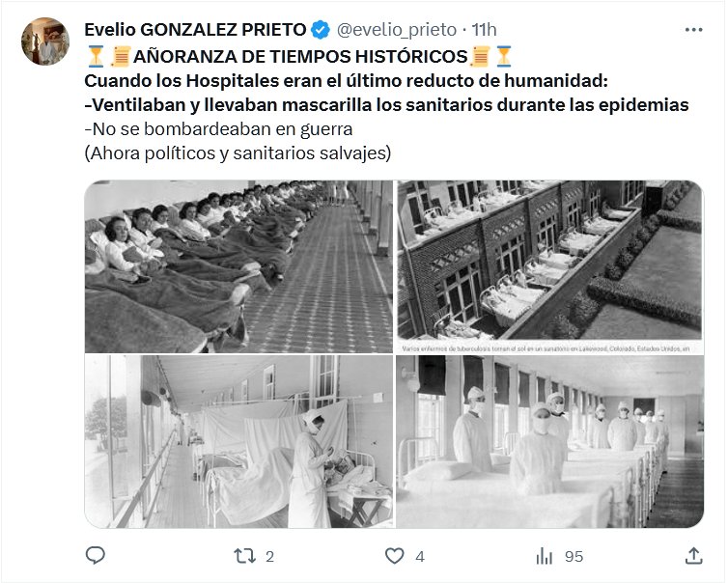This screenshot has width=728, height=583.
Task: Click the 11h timestamp link
Action: (484, 30)
